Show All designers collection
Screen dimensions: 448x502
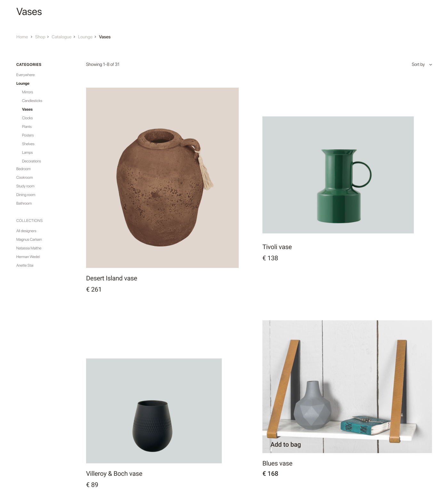(26, 231)
